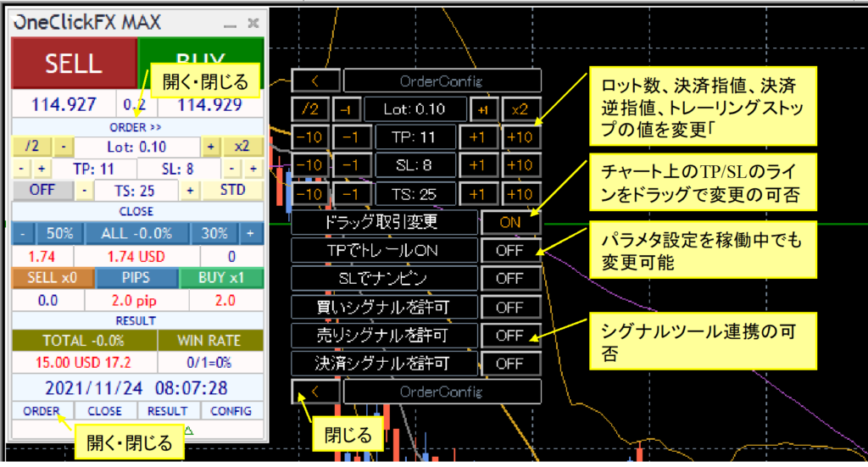Click the TS: 25 field in main panel
Screen dimensions: 868x467
(135, 191)
